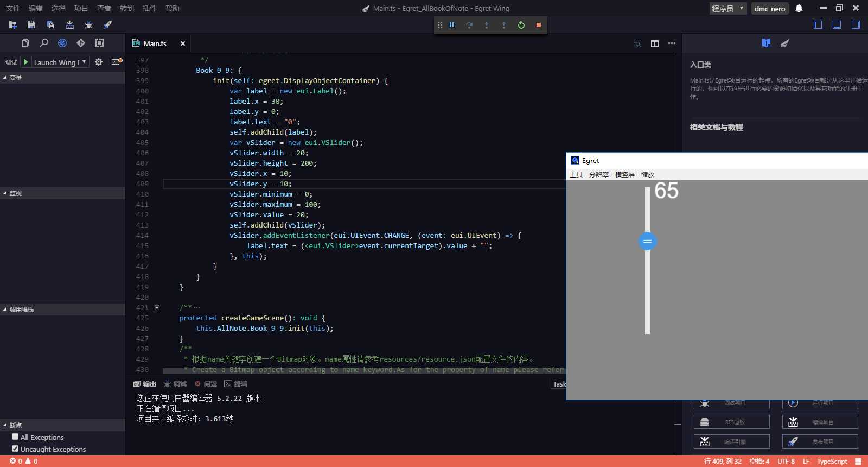The width and height of the screenshot is (868, 467).
Task: Enable All Exceptions breakpoint
Action: point(15,437)
